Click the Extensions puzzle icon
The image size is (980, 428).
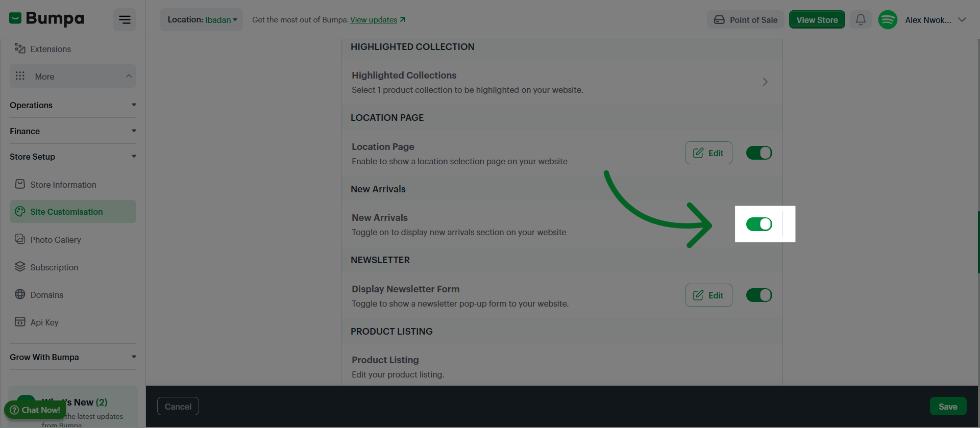coord(20,48)
